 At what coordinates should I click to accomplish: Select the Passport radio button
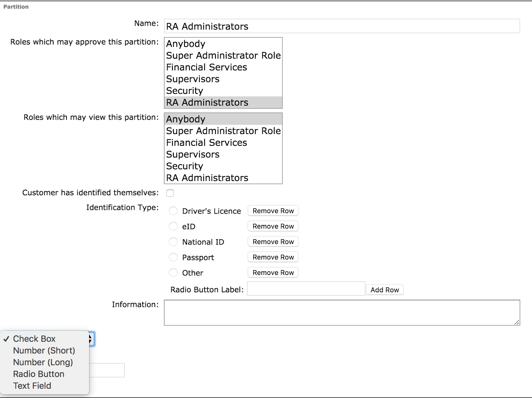173,257
